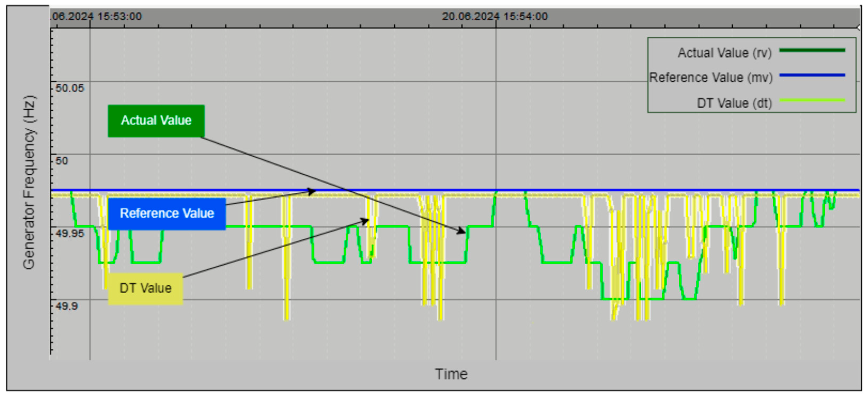Click the 50.05 y-axis tick label
Image resolution: width=868 pixels, height=398 pixels.
70,88
